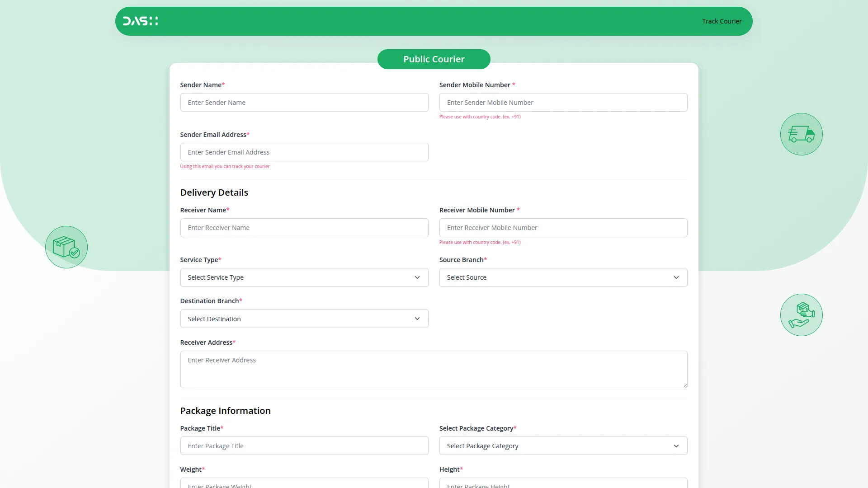
Task: Open the Select Destination branch dropdown
Action: [x=304, y=319]
